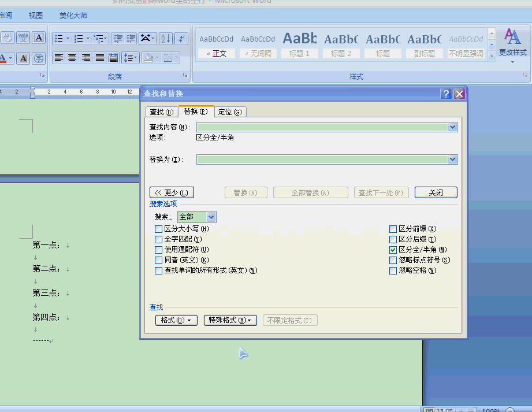
Task: Click the 全部替换(A) button
Action: click(310, 193)
